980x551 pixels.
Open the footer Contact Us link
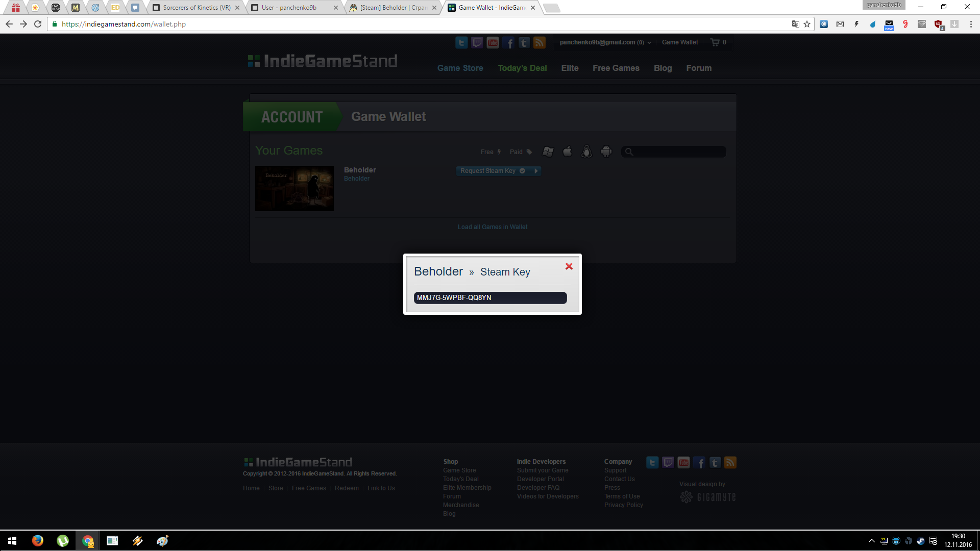[620, 479]
